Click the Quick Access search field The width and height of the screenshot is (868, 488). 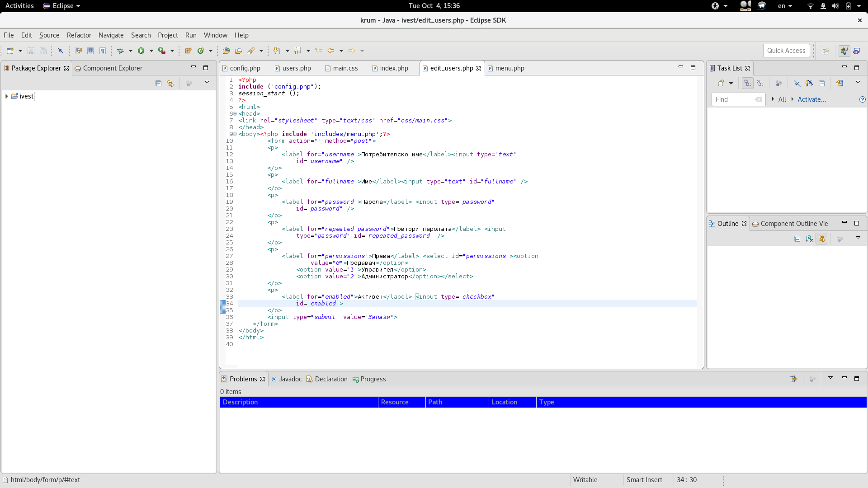[x=786, y=51]
